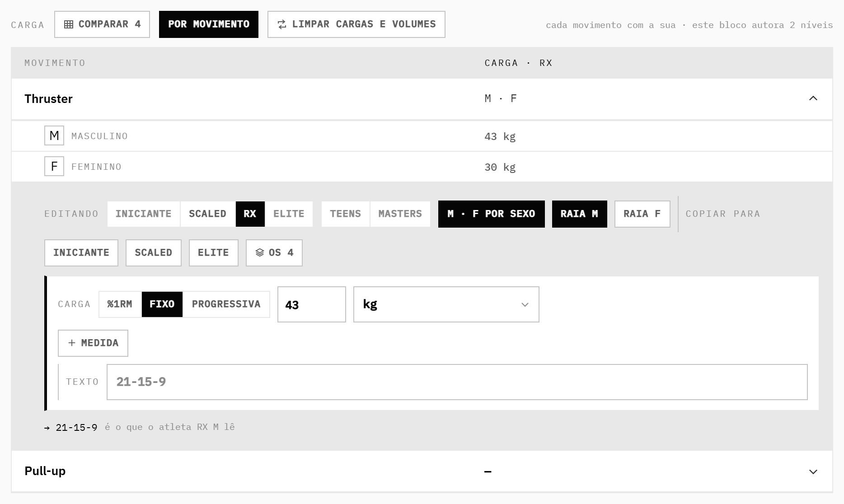The height and width of the screenshot is (504, 844).
Task: Click the Feminino 30 kg value
Action: tap(500, 167)
